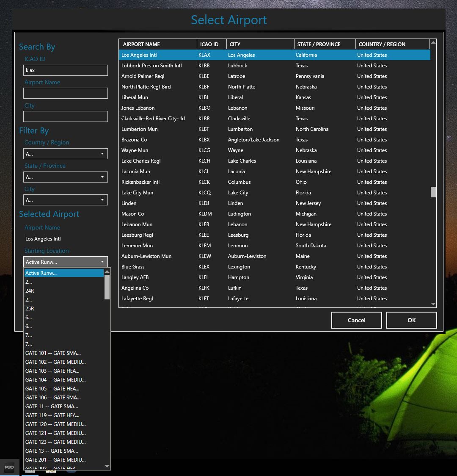Select Brazoria Co airport row
Image resolution: width=457 pixels, height=476 pixels.
[275, 140]
